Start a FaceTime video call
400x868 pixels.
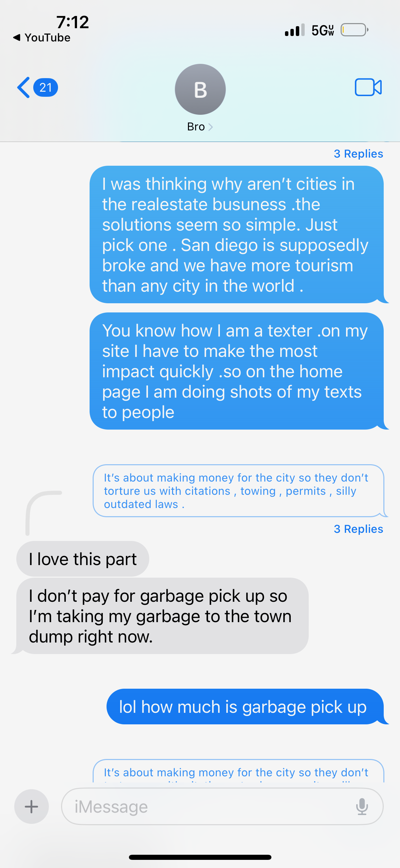(368, 88)
